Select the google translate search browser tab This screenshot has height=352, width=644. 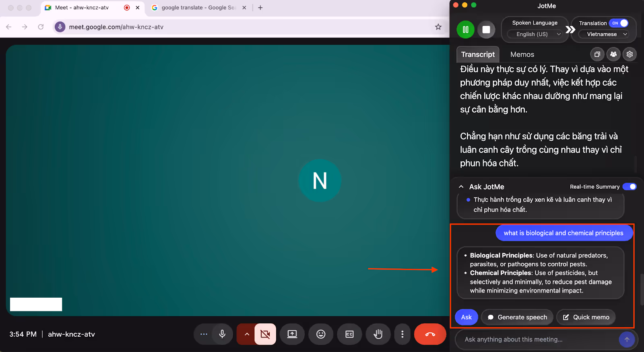[x=198, y=8]
